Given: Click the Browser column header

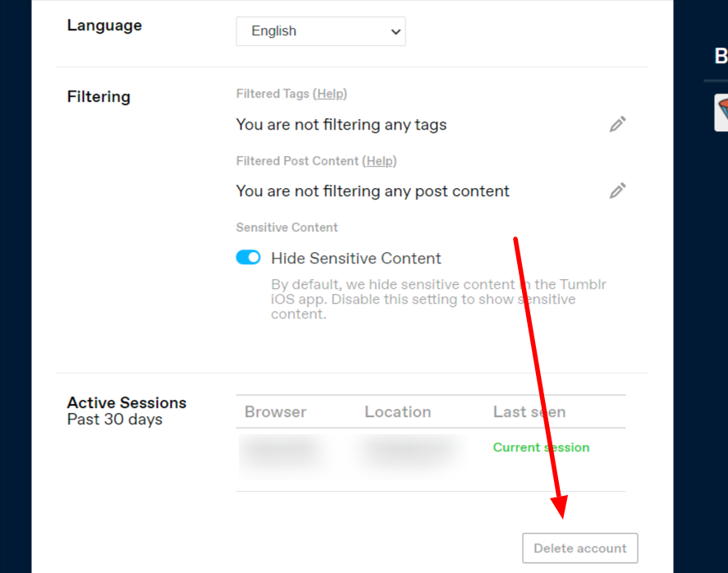Looking at the screenshot, I should click(x=276, y=412).
